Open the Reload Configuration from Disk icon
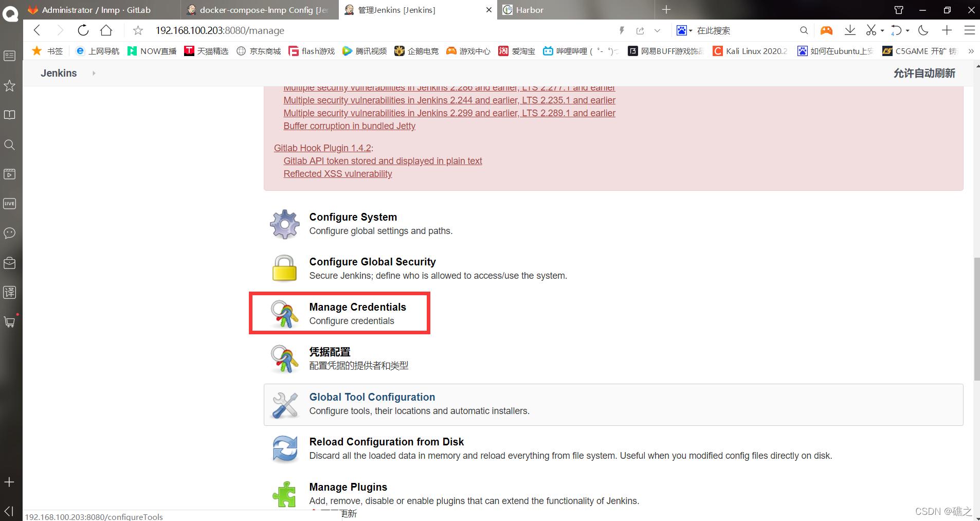The width and height of the screenshot is (980, 521). (x=284, y=449)
